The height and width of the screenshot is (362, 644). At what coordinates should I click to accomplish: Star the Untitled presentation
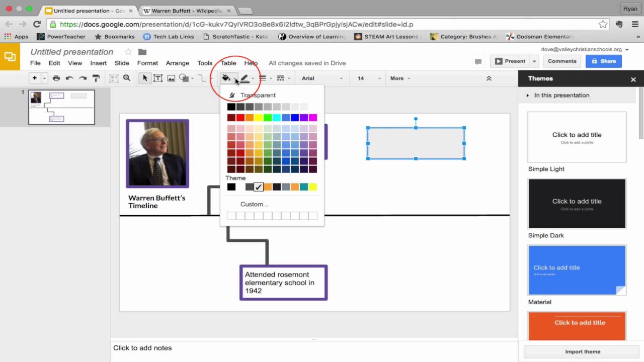click(x=128, y=52)
